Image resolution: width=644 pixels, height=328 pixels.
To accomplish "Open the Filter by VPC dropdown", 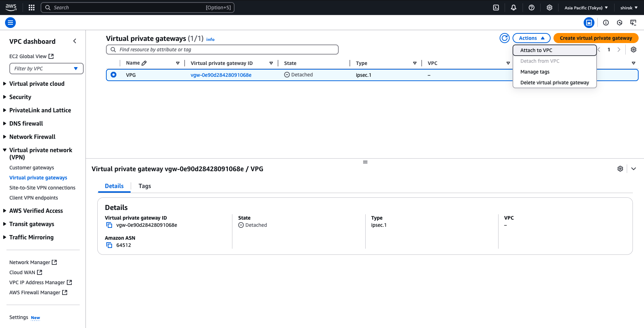I will [46, 69].
